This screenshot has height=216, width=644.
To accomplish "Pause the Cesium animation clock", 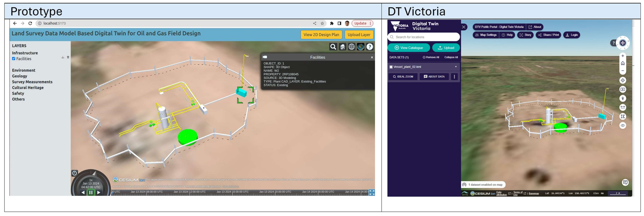I will [91, 192].
